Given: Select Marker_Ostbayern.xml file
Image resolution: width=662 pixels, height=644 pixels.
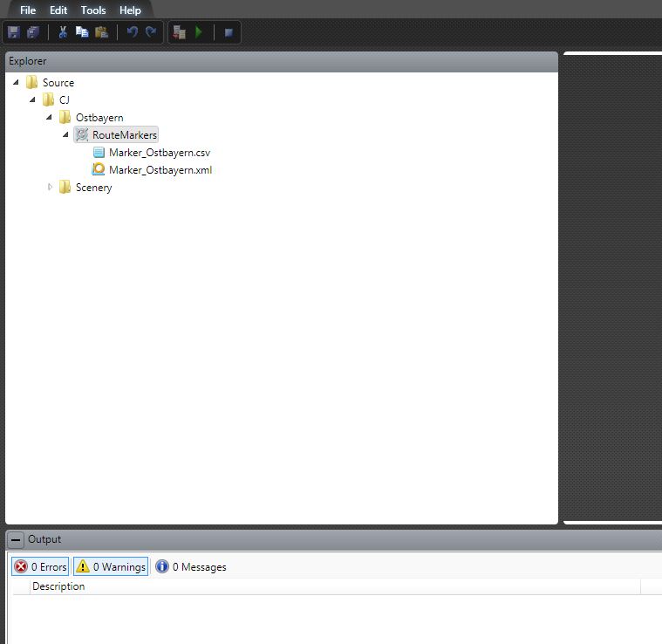Looking at the screenshot, I should (160, 170).
